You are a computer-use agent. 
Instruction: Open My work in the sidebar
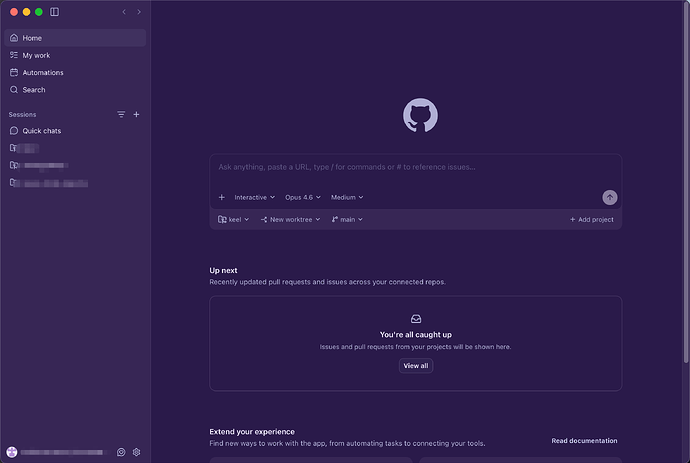[x=75, y=55]
